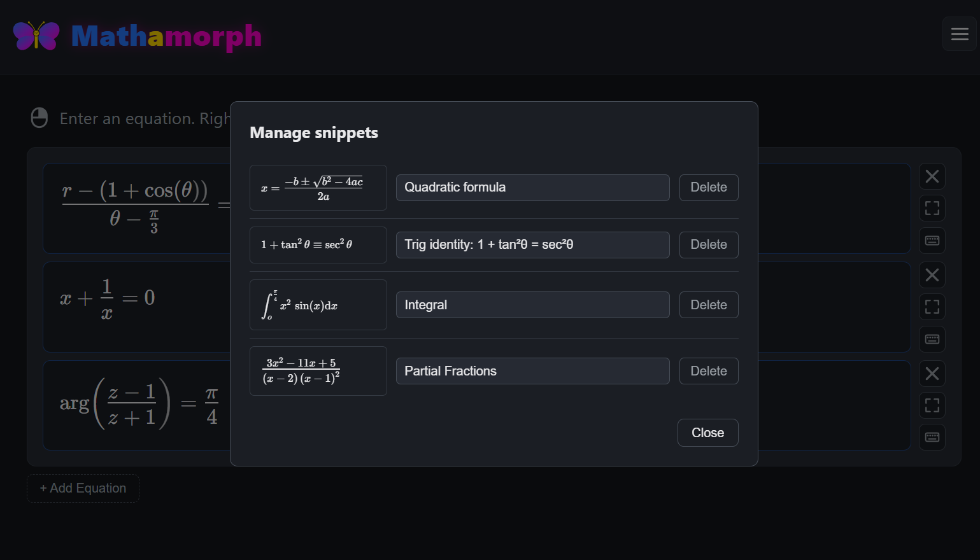Screen dimensions: 980x560
Task: Select the partial fractions snippet preview
Action: click(318, 371)
